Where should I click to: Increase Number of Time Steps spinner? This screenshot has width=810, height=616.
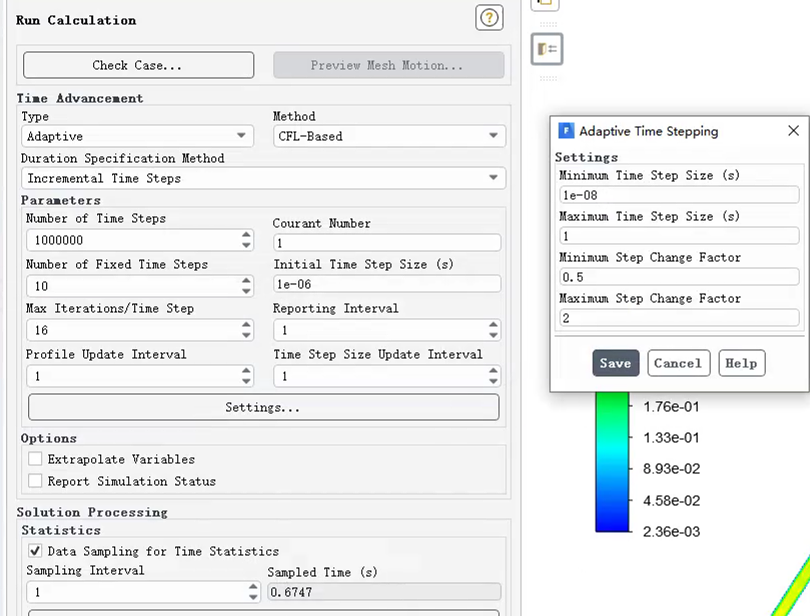tap(246, 236)
